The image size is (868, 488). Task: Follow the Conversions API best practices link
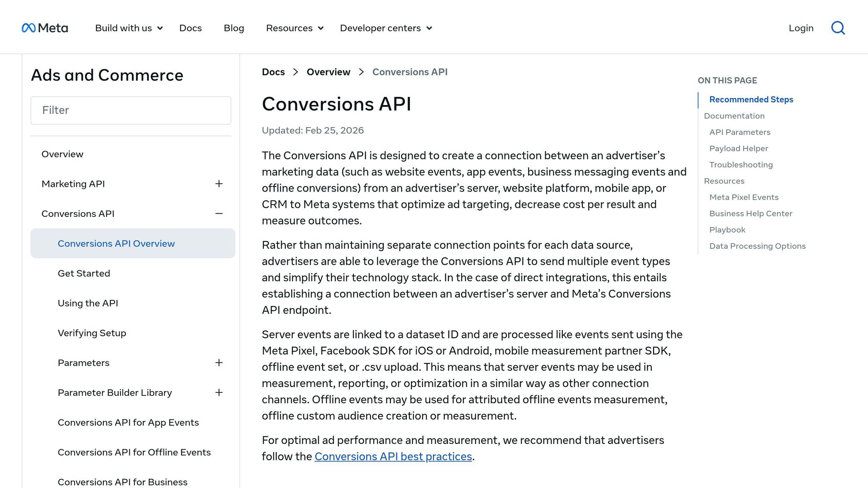pos(393,457)
